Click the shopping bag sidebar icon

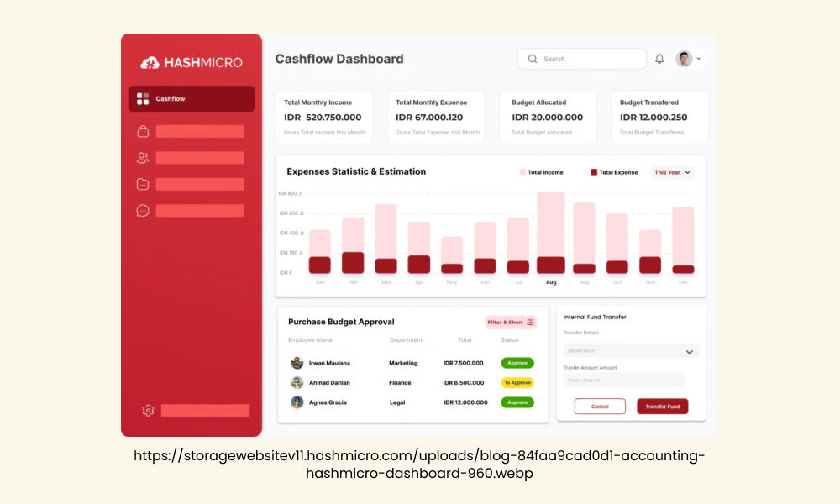coord(143,131)
